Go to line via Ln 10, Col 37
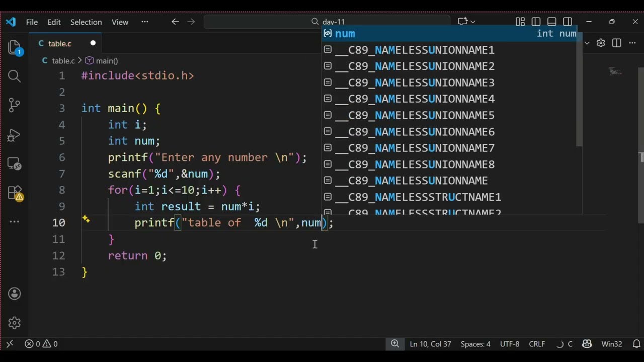Image resolution: width=644 pixels, height=362 pixels. 430,344
